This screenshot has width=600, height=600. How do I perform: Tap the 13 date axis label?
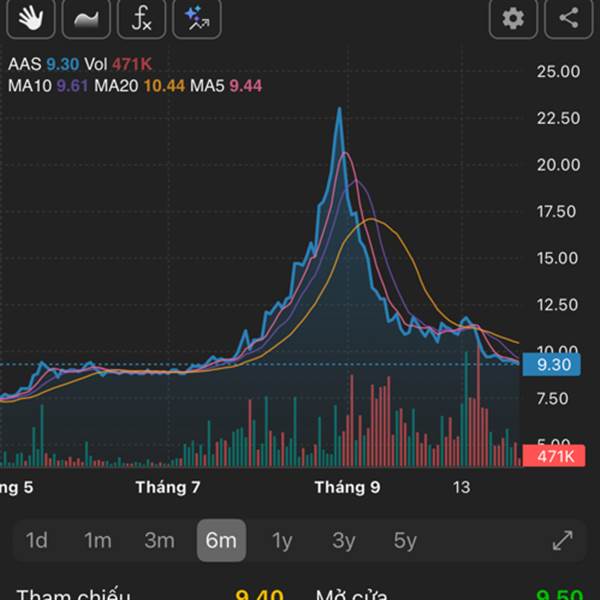[461, 488]
